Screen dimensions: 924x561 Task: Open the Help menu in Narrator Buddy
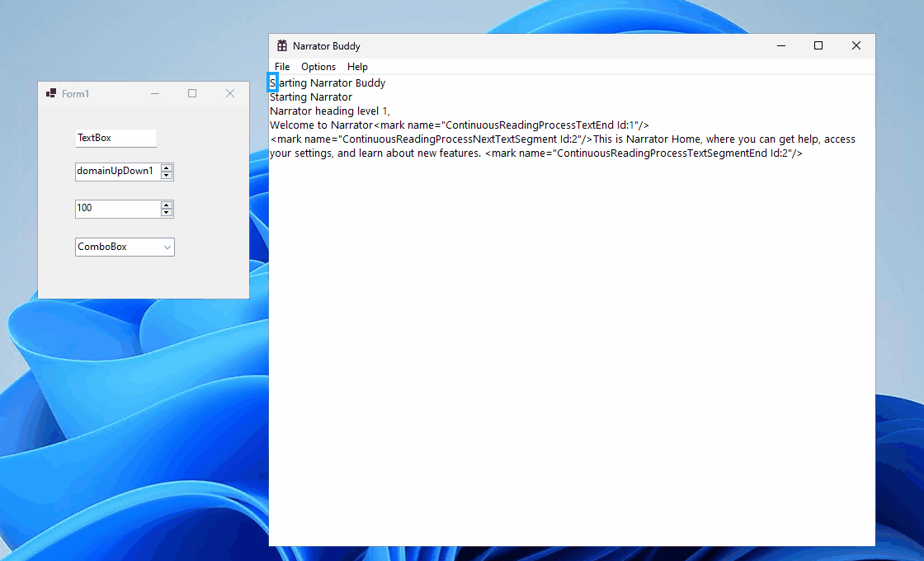(357, 67)
